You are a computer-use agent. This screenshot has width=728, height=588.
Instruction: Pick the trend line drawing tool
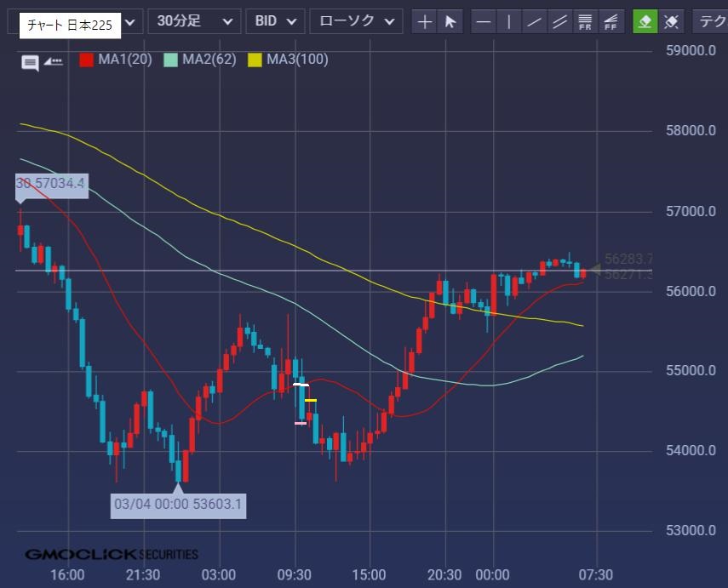click(x=535, y=21)
